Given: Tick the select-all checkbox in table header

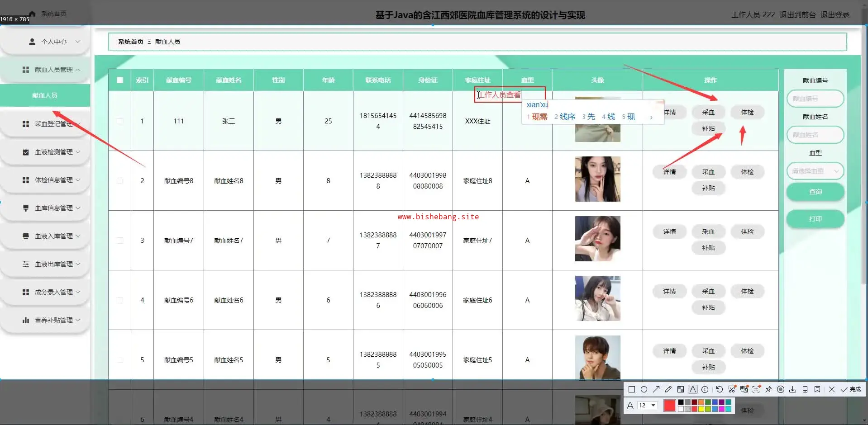Looking at the screenshot, I should (x=120, y=80).
